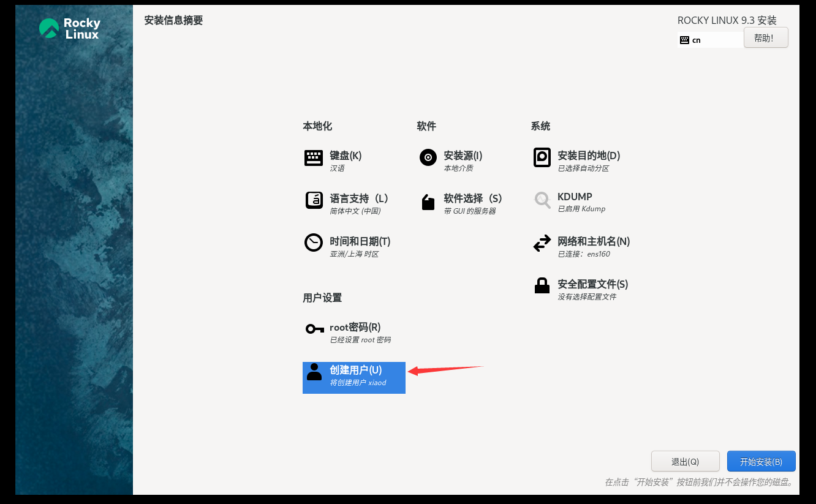Open the Keyboard settings icon
This screenshot has width=816, height=504.
tap(314, 158)
